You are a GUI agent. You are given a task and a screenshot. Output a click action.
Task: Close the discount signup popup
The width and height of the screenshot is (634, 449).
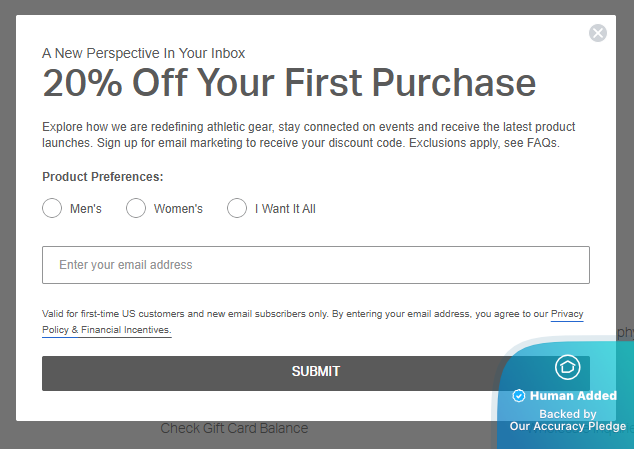[x=598, y=33]
